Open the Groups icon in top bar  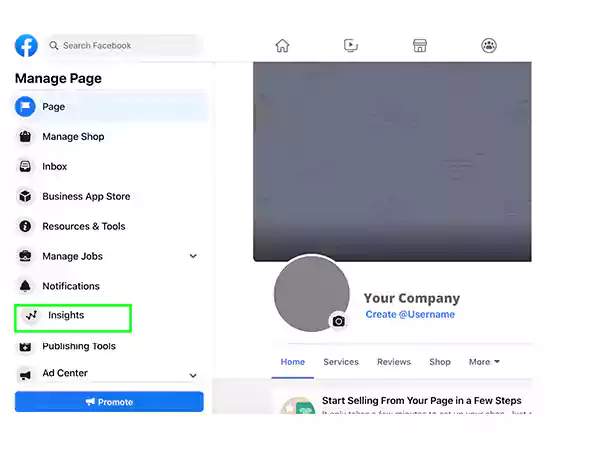[x=489, y=46]
